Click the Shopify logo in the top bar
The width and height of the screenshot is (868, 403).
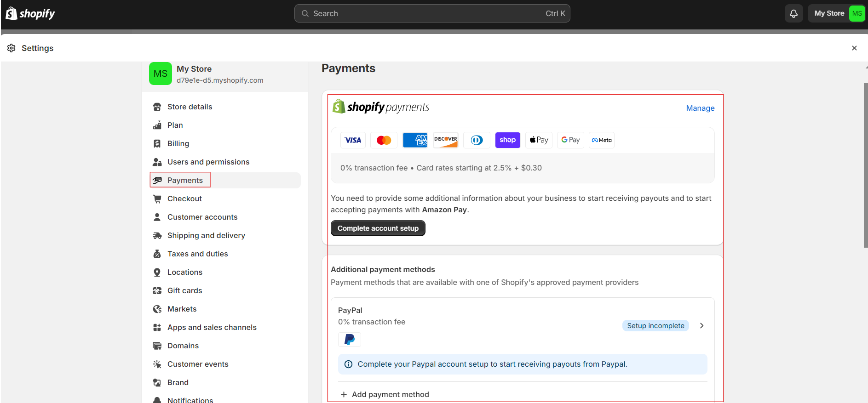30,14
